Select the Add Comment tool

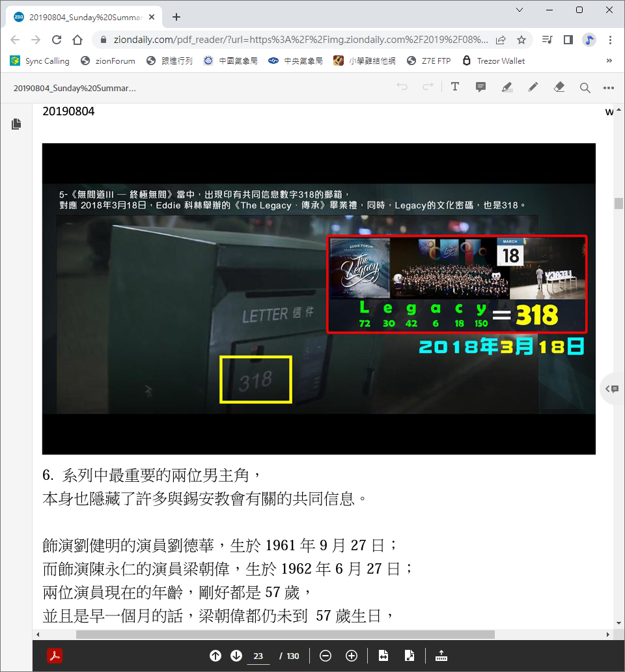(480, 87)
